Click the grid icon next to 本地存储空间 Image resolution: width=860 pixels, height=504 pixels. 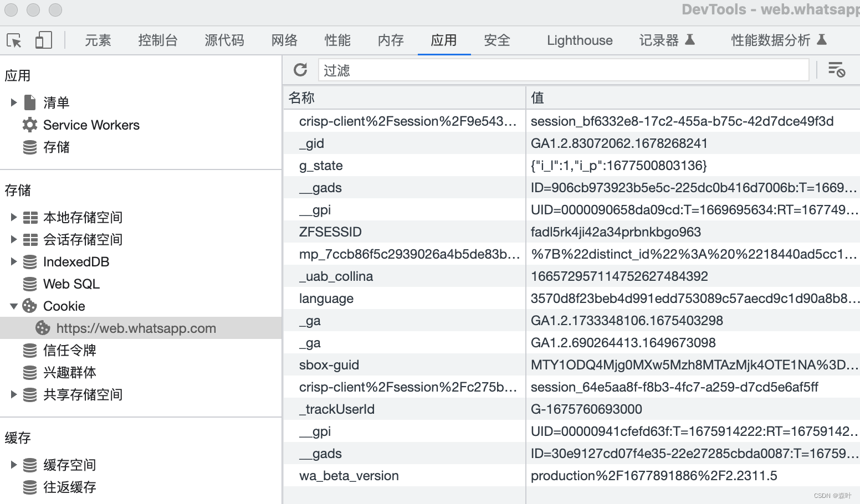click(x=30, y=217)
